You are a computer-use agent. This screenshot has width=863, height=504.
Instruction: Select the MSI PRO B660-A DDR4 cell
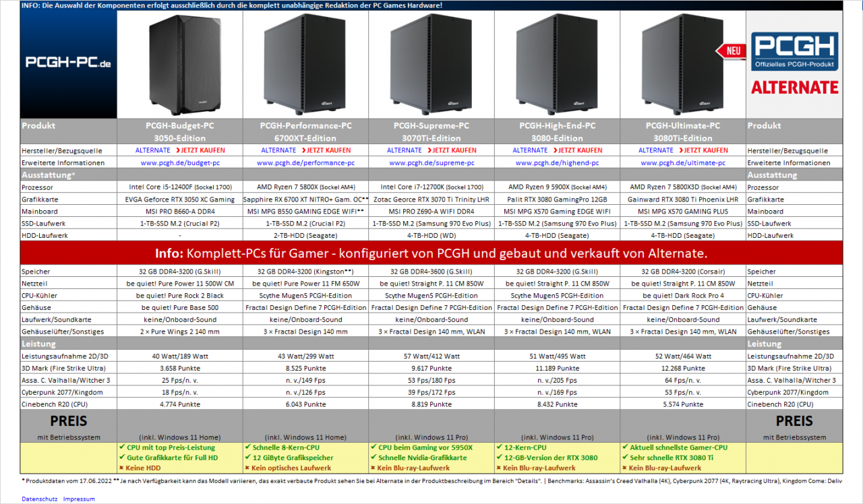pyautogui.click(x=180, y=212)
